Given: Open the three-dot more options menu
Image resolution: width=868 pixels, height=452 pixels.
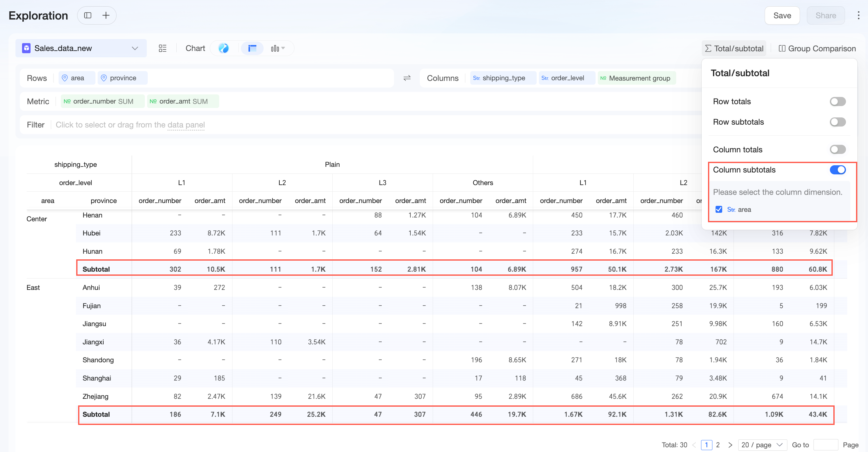Looking at the screenshot, I should click(858, 15).
